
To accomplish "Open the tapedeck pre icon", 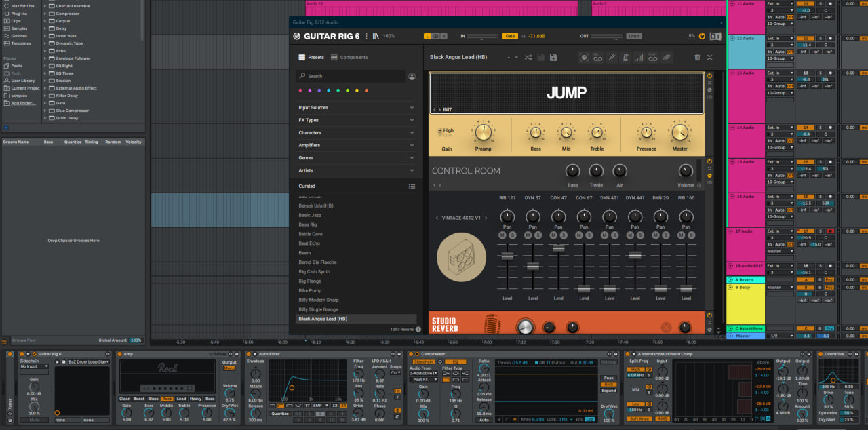I will click(x=597, y=58).
